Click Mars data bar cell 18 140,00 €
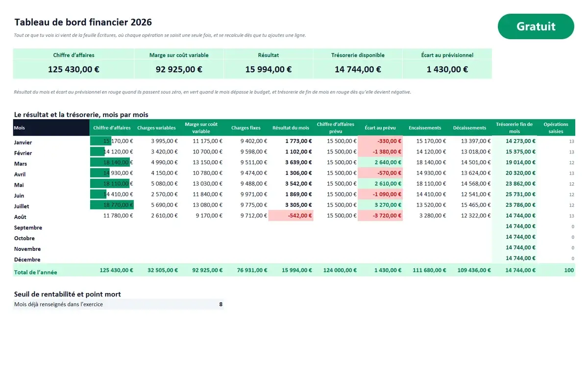The height and width of the screenshot is (392, 588). pyautogui.click(x=112, y=162)
